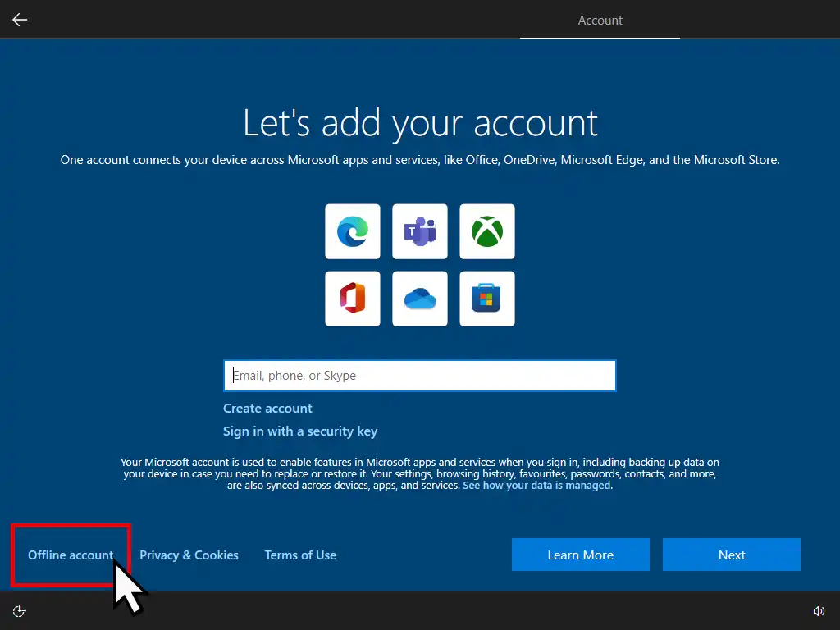Click the volume speaker icon

click(x=819, y=611)
